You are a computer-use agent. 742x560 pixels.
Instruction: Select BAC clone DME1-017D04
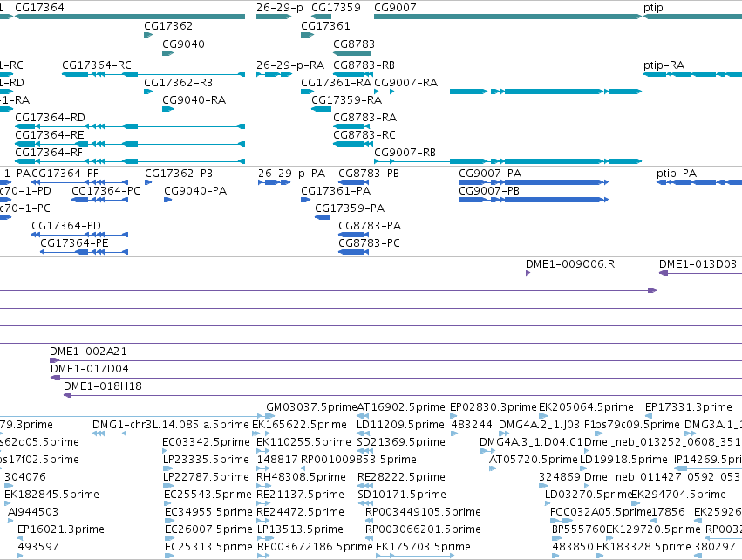(90, 369)
